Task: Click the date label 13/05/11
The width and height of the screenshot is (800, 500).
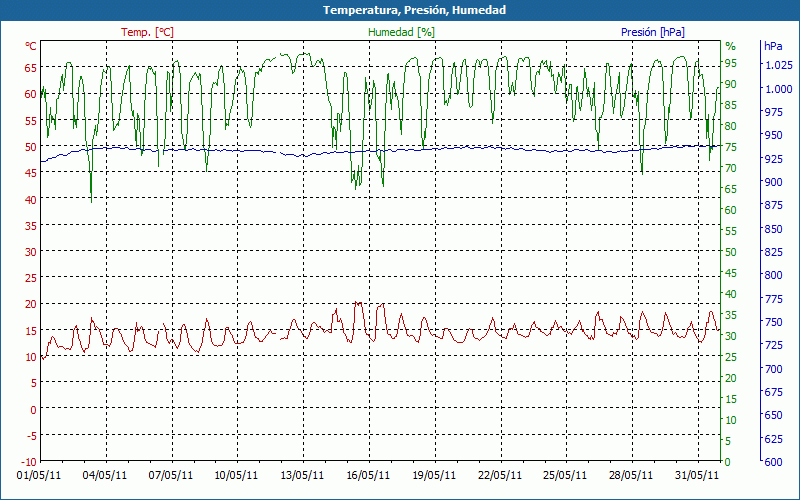Action: [302, 475]
